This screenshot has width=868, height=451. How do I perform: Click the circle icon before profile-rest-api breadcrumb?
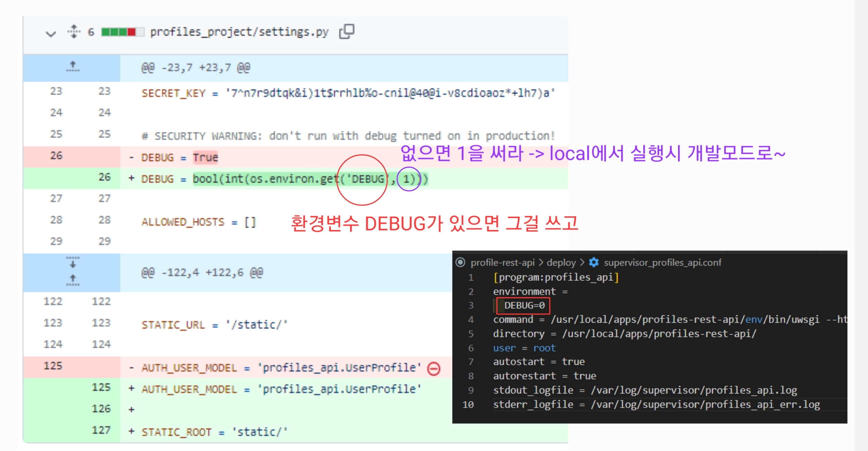pos(460,262)
